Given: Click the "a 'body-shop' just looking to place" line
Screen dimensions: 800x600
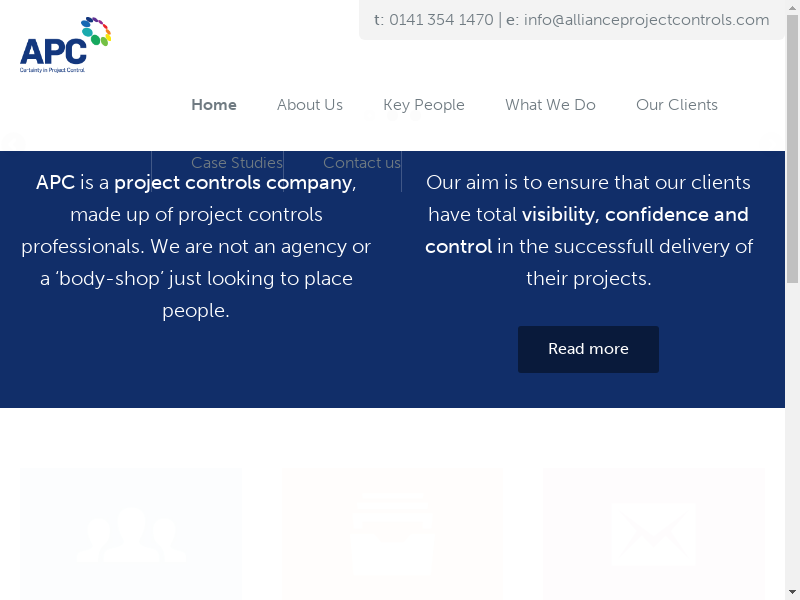Looking at the screenshot, I should [x=196, y=279].
